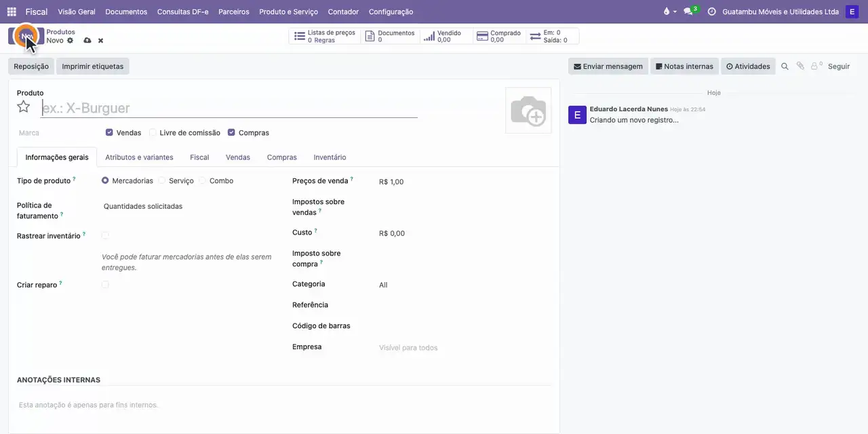Image resolution: width=868 pixels, height=434 pixels.
Task: Click the gear icon beside Novo
Action: [x=70, y=41]
